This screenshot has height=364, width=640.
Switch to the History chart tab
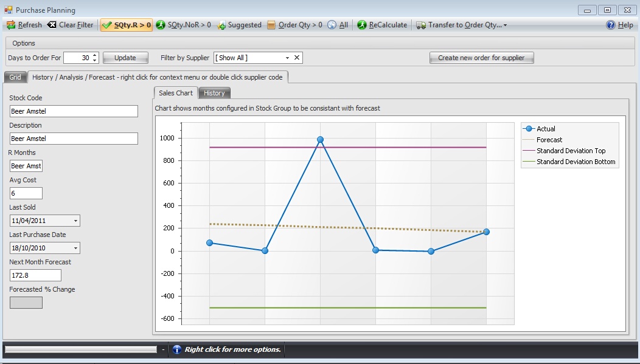[x=214, y=93]
